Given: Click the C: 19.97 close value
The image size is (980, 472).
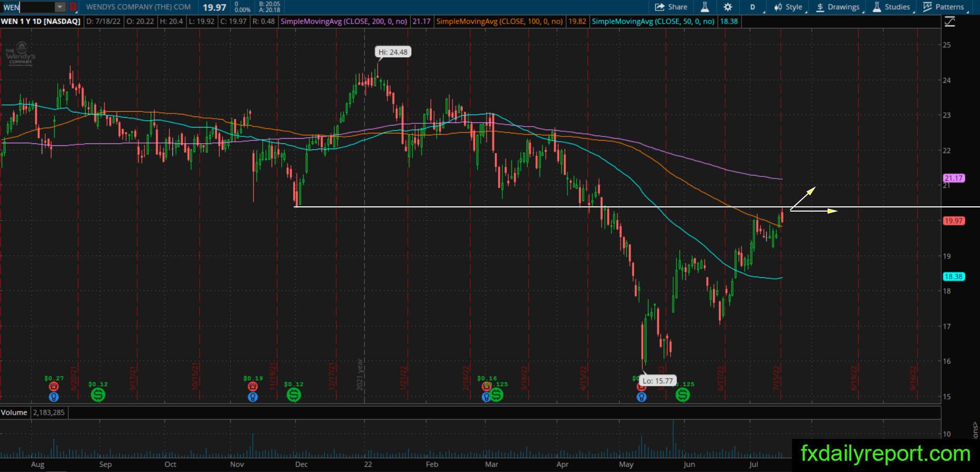Looking at the screenshot, I should pos(233,22).
